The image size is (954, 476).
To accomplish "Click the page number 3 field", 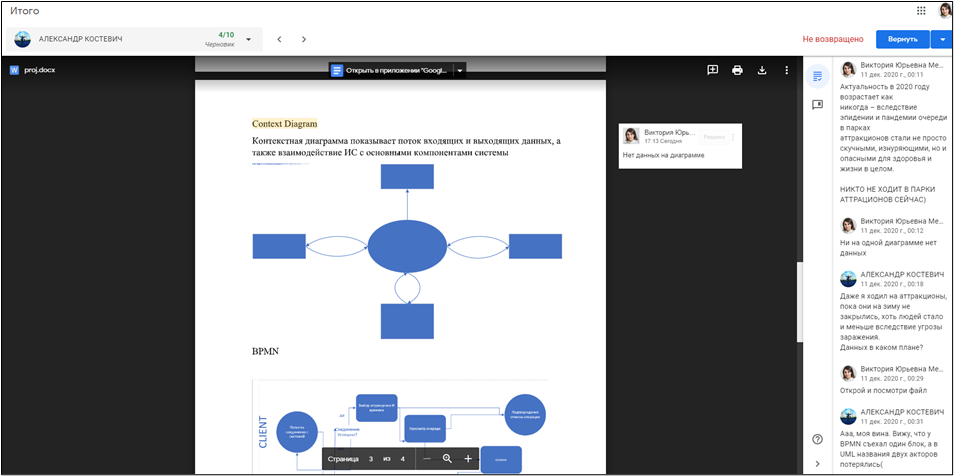I will point(370,458).
